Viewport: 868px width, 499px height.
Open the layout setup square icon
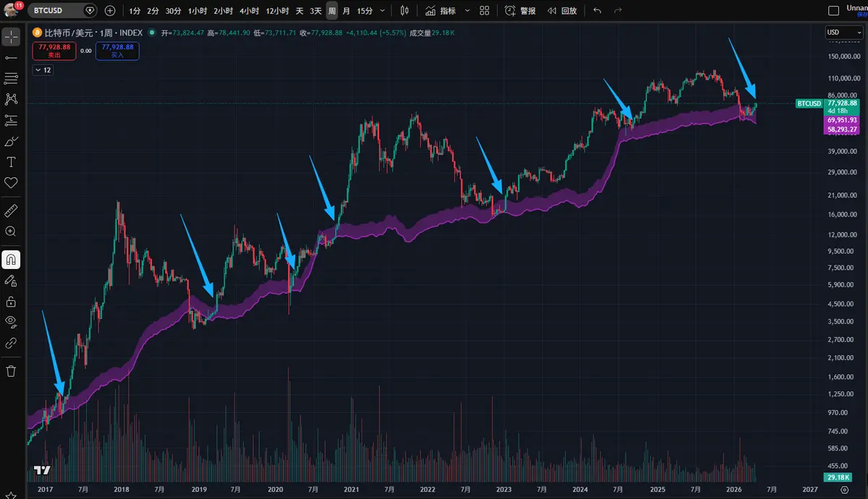click(833, 11)
